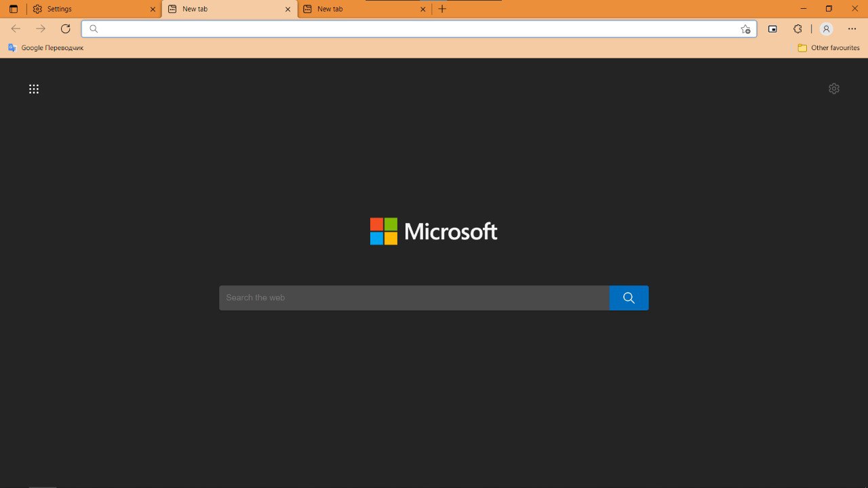Switch to the last New tab

[364, 9]
